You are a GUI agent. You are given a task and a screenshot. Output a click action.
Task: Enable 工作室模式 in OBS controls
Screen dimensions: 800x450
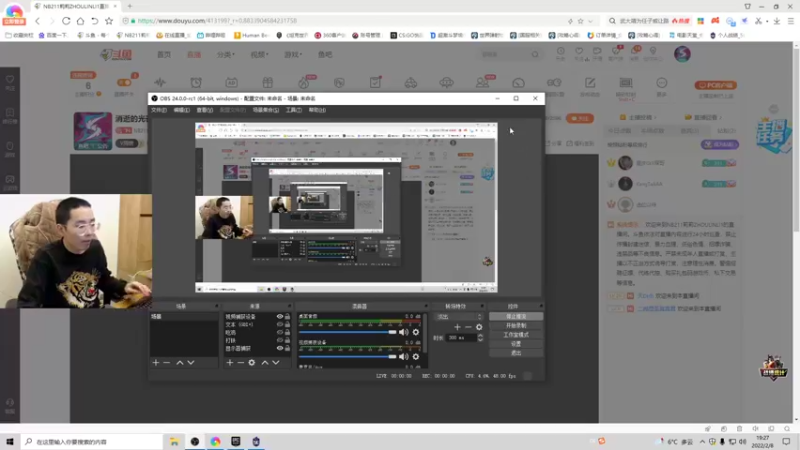pyautogui.click(x=516, y=335)
